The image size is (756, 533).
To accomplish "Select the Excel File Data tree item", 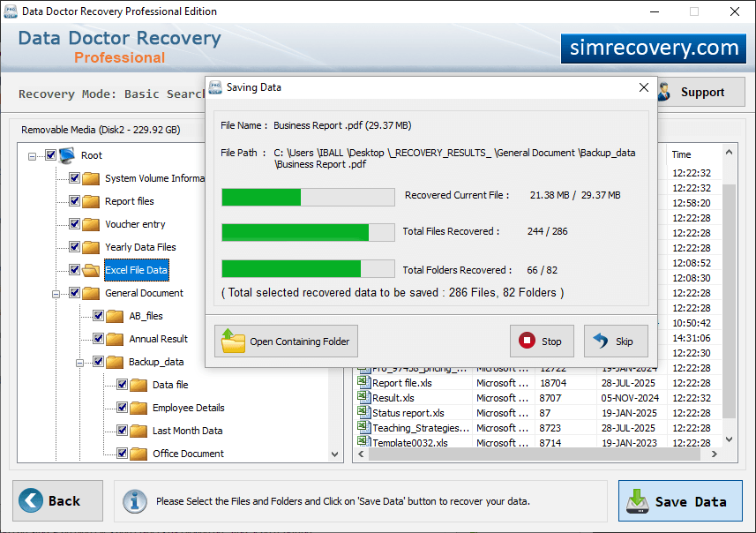I will pyautogui.click(x=136, y=270).
